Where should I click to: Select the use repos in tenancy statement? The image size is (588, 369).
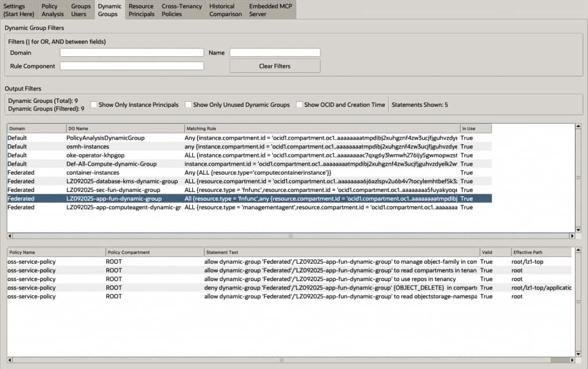289,279
